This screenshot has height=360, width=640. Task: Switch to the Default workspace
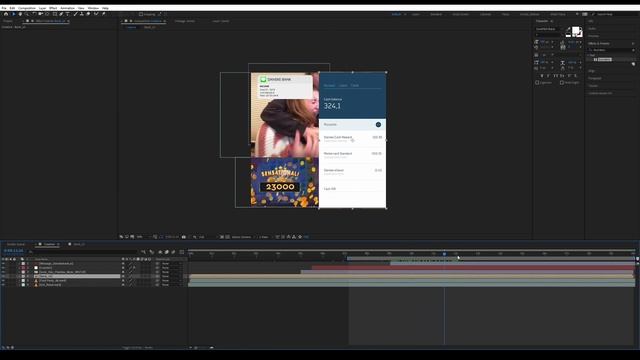pyautogui.click(x=396, y=14)
